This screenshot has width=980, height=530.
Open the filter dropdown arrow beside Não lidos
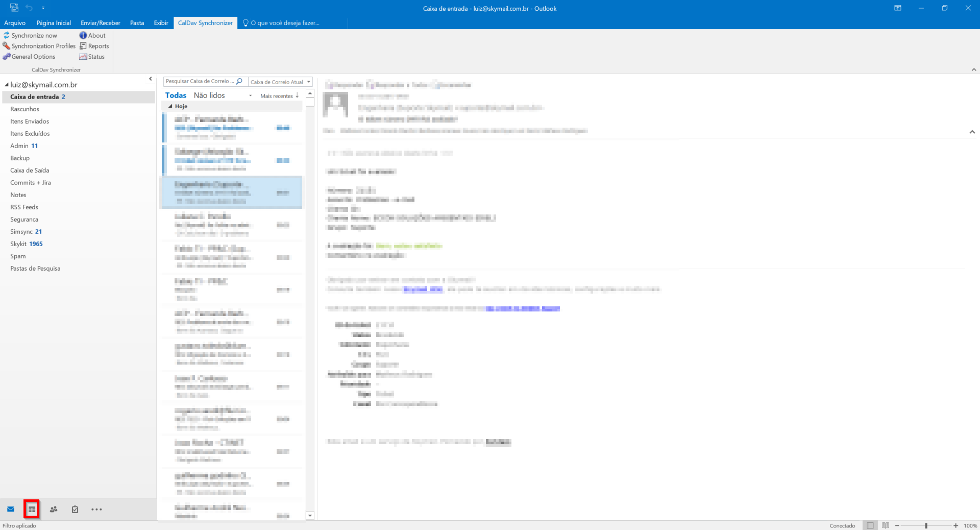coord(250,96)
